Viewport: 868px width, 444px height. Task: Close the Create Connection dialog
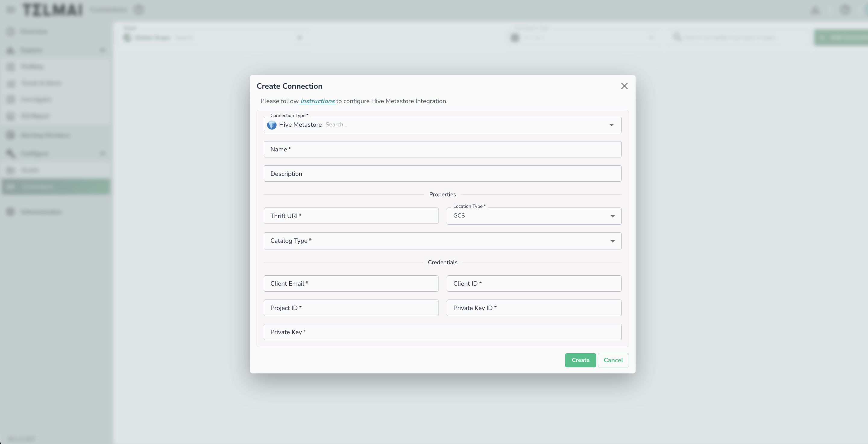pyautogui.click(x=624, y=86)
